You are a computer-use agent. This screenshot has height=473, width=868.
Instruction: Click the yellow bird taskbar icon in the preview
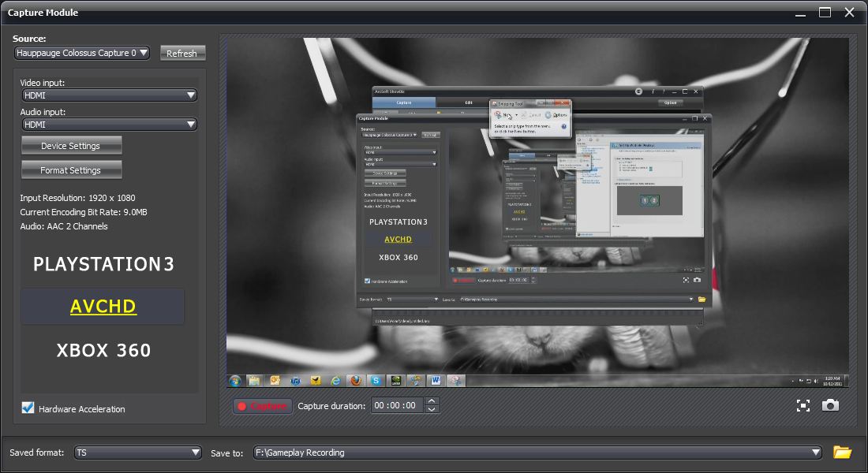(x=316, y=381)
